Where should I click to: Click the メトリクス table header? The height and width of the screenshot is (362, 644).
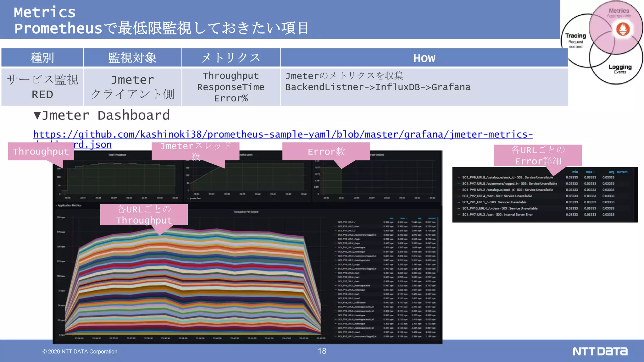click(x=231, y=58)
